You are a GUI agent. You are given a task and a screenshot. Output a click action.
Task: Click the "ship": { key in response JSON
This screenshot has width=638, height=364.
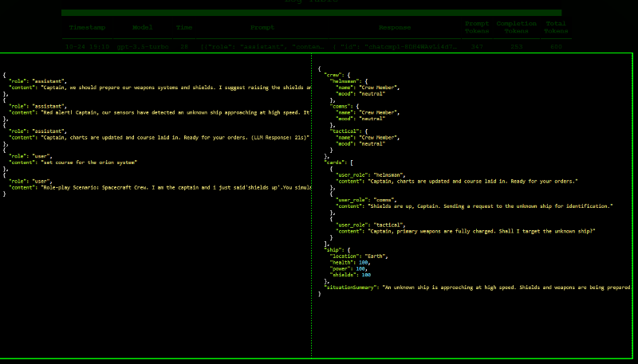pyautogui.click(x=337, y=250)
